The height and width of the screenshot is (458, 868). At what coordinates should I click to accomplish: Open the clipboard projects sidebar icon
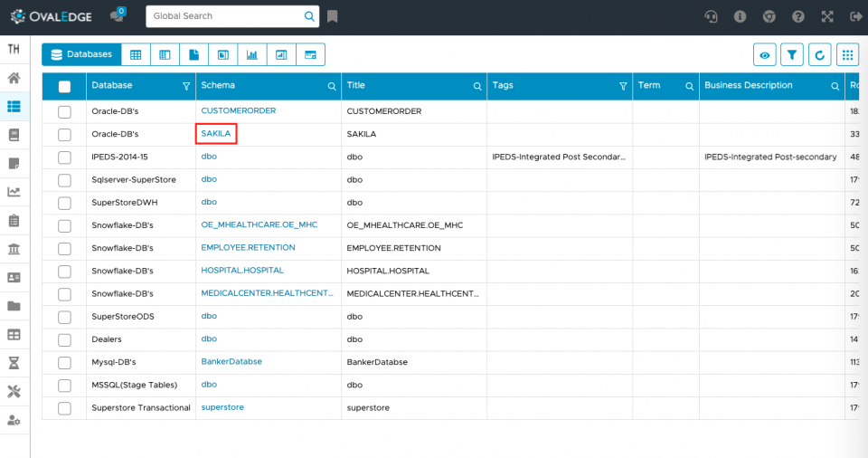coord(14,221)
